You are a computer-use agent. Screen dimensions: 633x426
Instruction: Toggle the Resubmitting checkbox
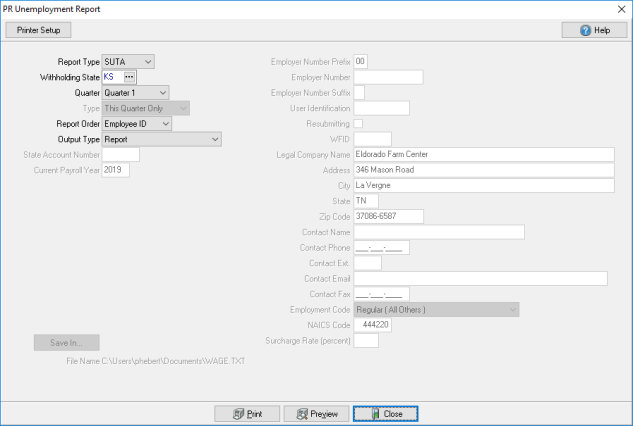coord(359,123)
